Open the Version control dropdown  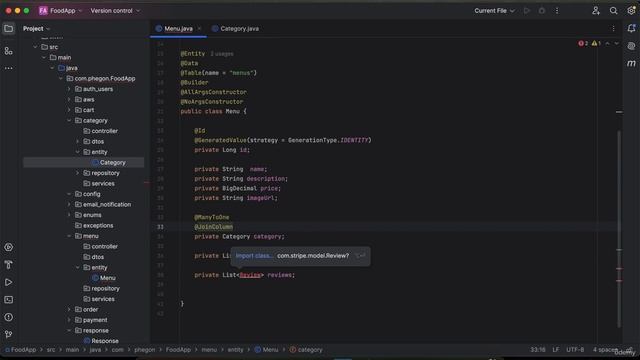(115, 11)
